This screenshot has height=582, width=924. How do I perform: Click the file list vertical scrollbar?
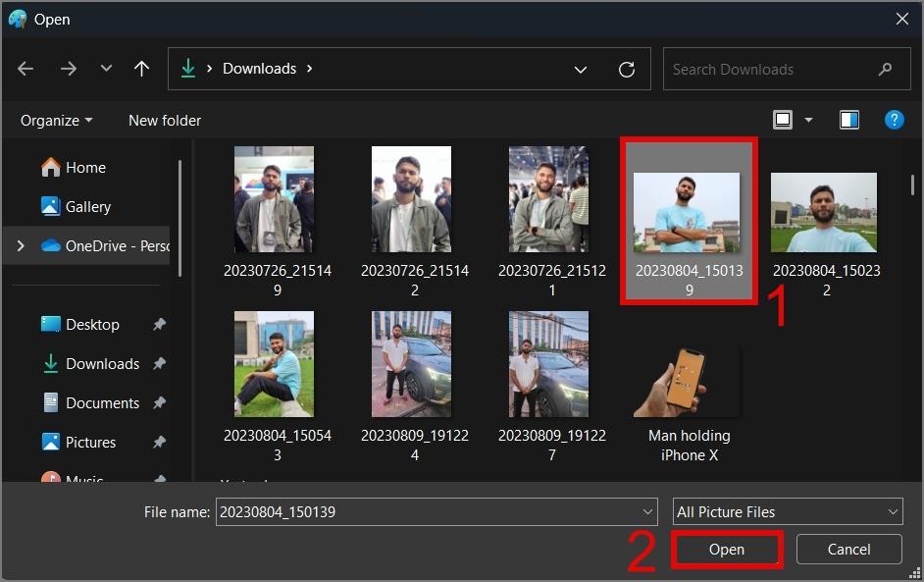pos(912,185)
